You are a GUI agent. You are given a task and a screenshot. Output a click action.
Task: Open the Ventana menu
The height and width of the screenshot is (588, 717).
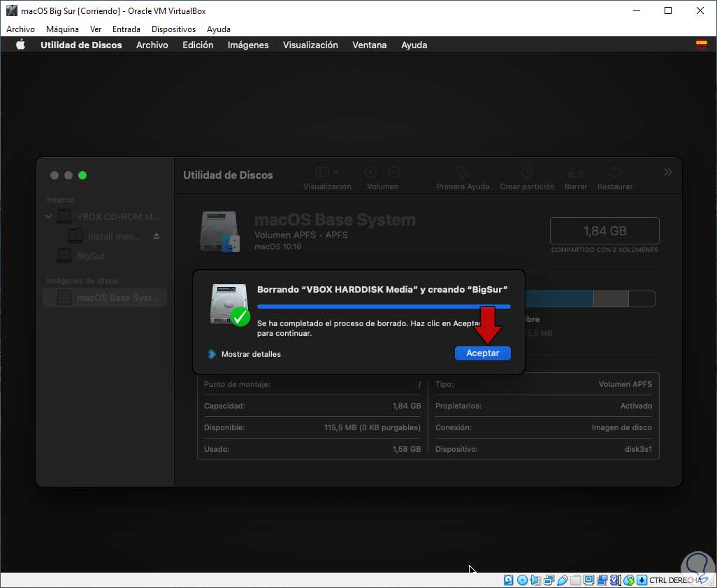(x=369, y=45)
